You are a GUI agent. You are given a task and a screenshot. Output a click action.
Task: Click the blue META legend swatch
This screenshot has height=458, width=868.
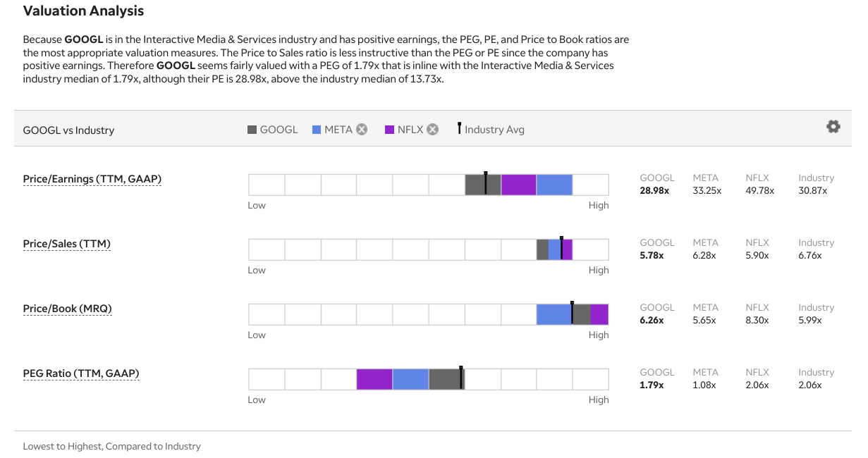(317, 130)
